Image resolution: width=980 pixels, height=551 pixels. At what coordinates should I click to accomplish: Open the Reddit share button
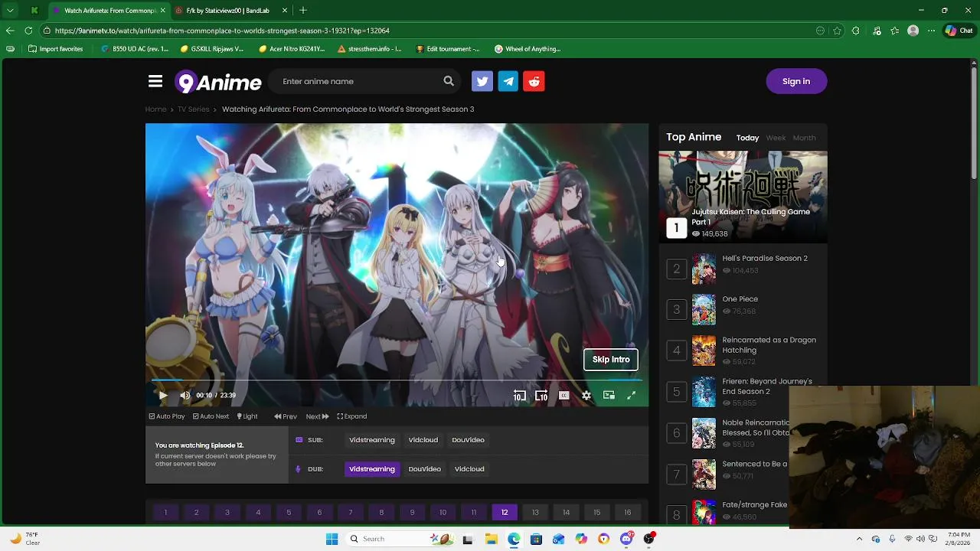coord(534,81)
